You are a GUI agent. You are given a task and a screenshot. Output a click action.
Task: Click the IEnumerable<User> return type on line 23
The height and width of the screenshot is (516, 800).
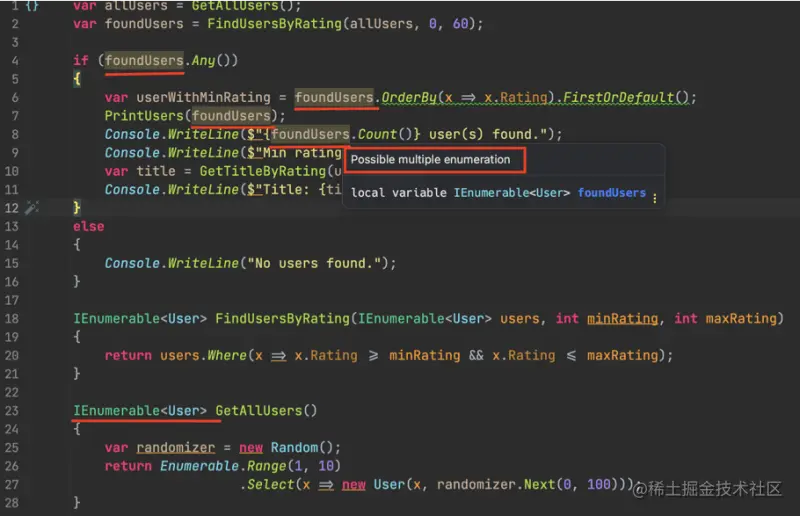[x=140, y=410]
